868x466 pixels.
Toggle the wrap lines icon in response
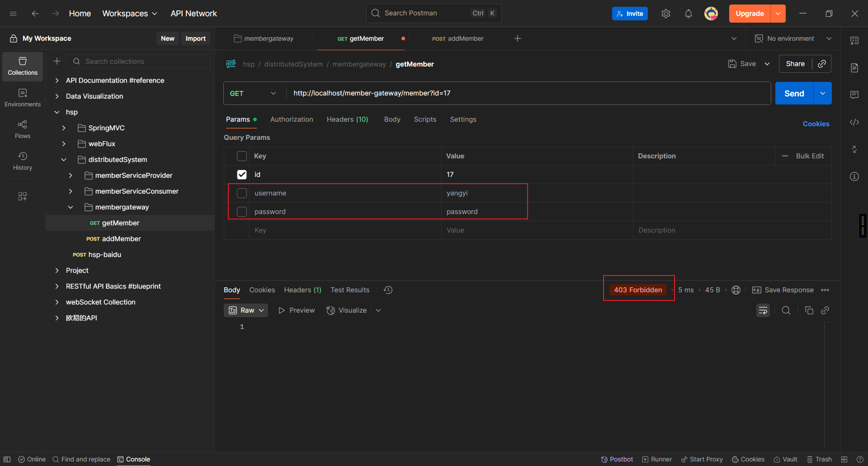763,310
